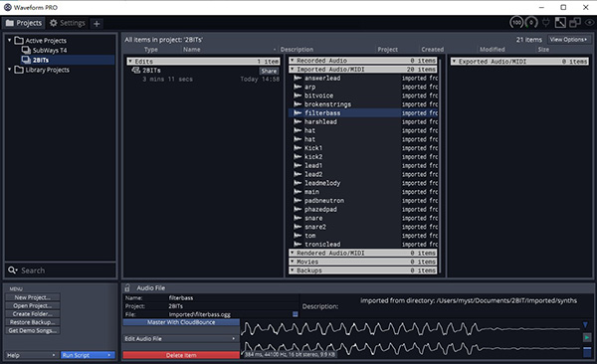This screenshot has height=364, width=597.
Task: Click the blue marker above play button
Action: coord(586,325)
